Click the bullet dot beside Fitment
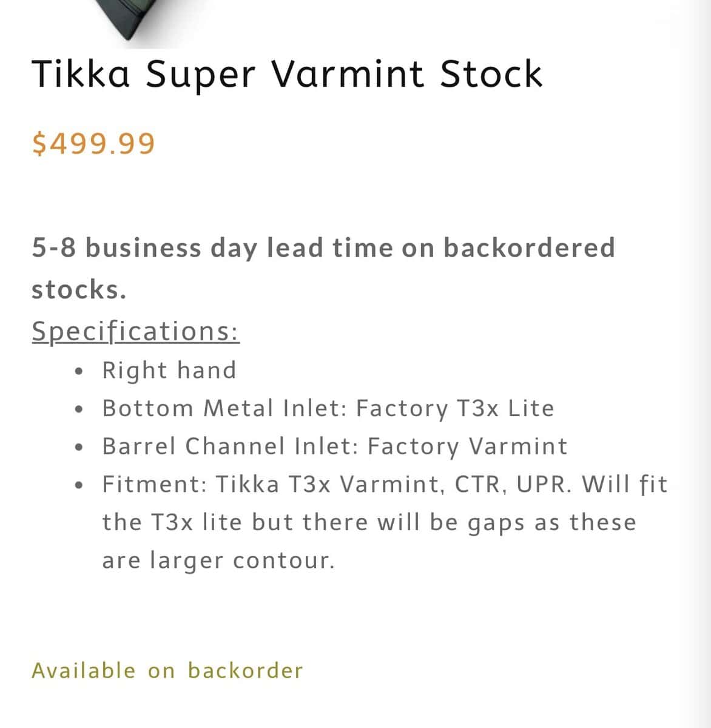711x728 pixels. pos(78,485)
